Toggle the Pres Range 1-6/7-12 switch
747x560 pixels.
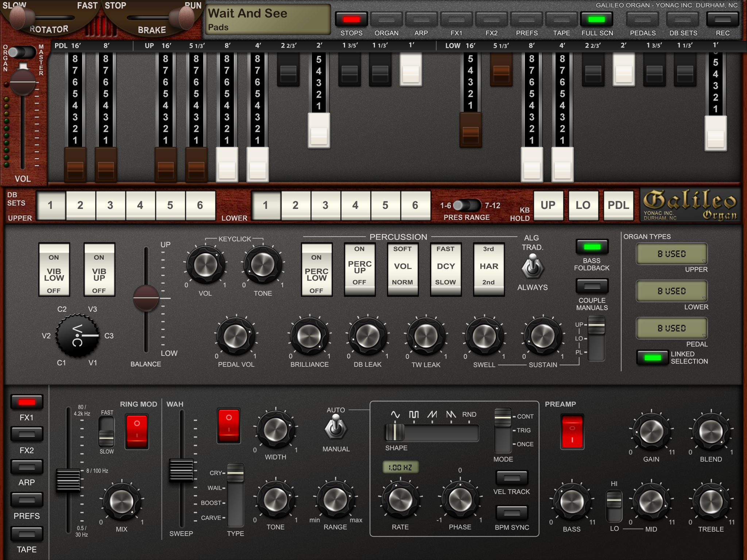coord(467,205)
